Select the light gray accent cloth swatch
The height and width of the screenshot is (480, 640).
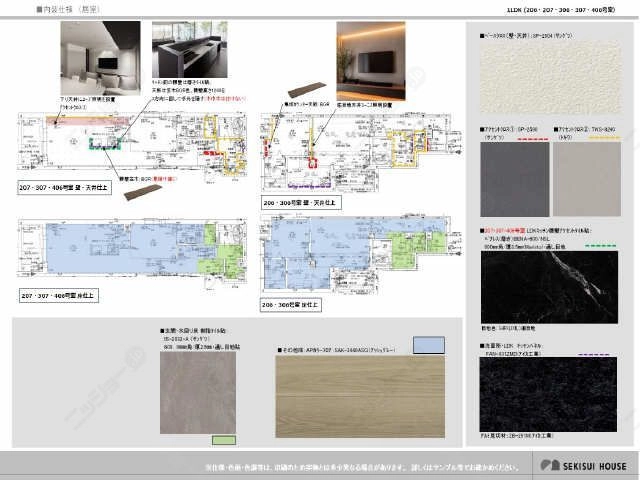[587, 179]
